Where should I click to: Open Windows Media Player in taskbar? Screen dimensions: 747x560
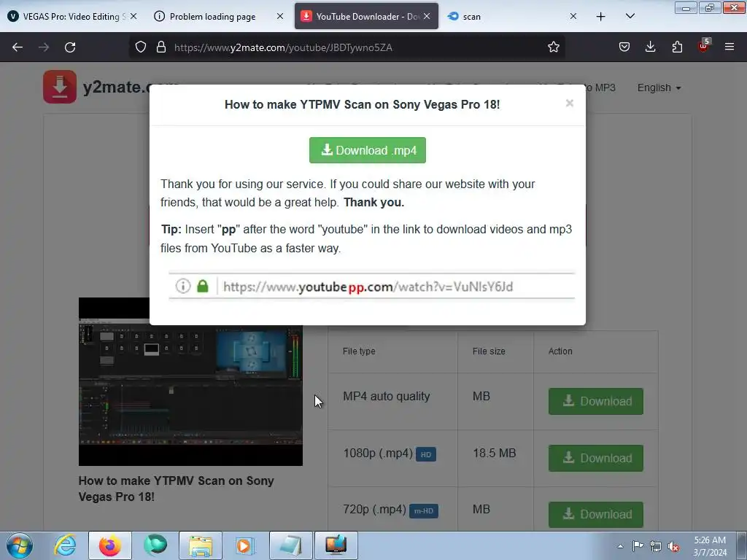click(x=245, y=545)
